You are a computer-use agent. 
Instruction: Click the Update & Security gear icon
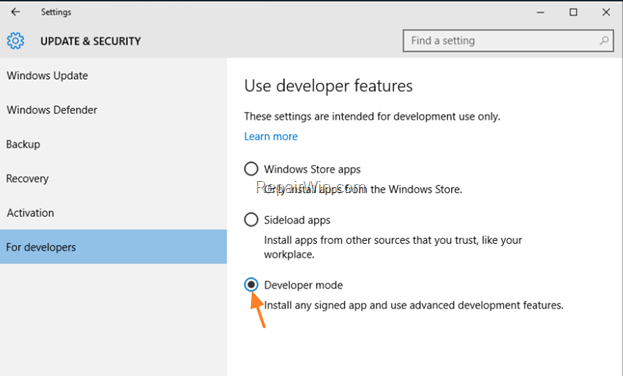click(15, 41)
